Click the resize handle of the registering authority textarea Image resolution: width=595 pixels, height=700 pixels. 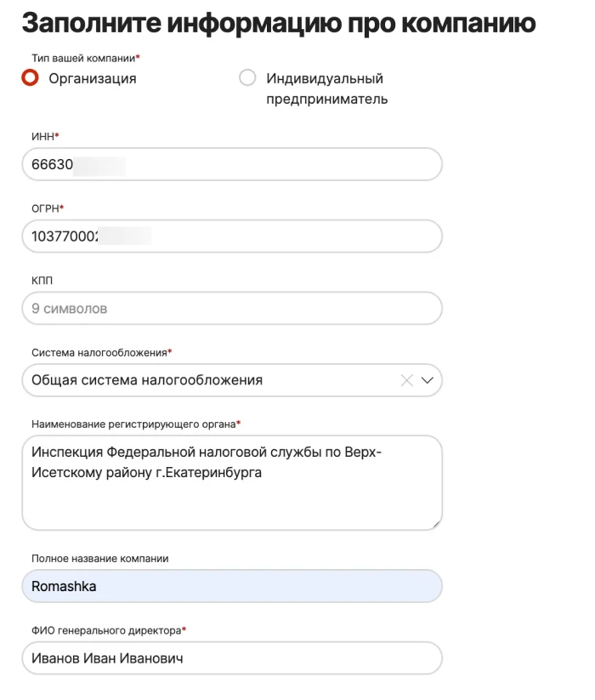(437, 524)
